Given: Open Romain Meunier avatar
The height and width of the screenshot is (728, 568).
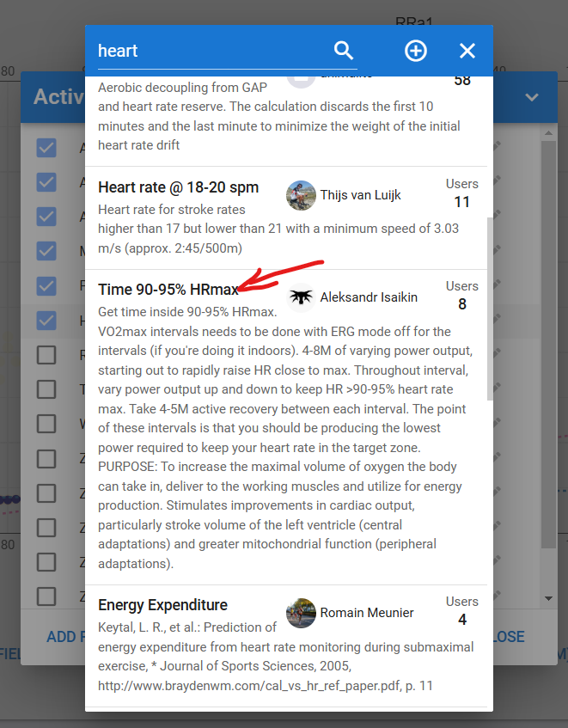Looking at the screenshot, I should pos(301,613).
